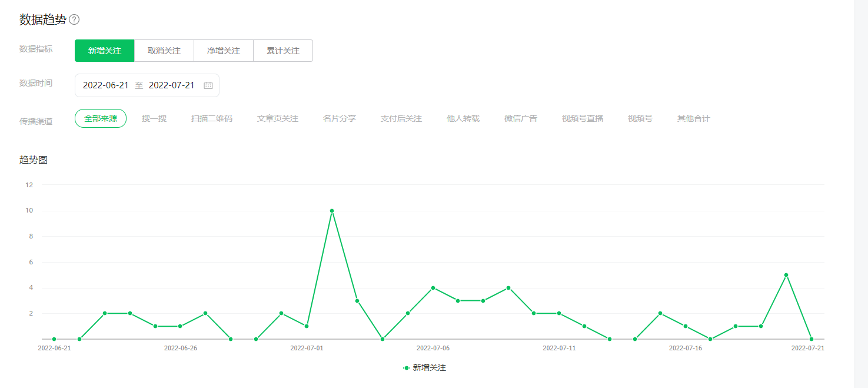Image resolution: width=868 pixels, height=388 pixels.
Task: Click the 2022-06-21 data point on chart
Action: [54, 339]
